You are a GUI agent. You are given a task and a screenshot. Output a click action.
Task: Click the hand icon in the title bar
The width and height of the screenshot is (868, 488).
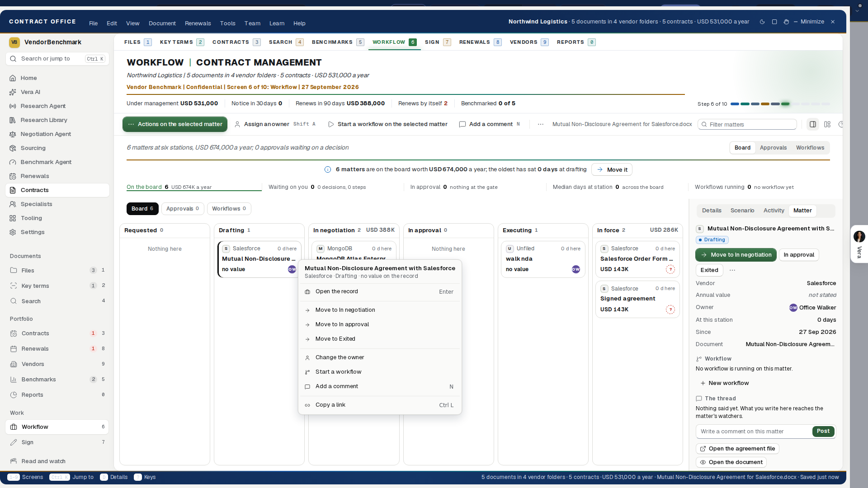tap(786, 22)
